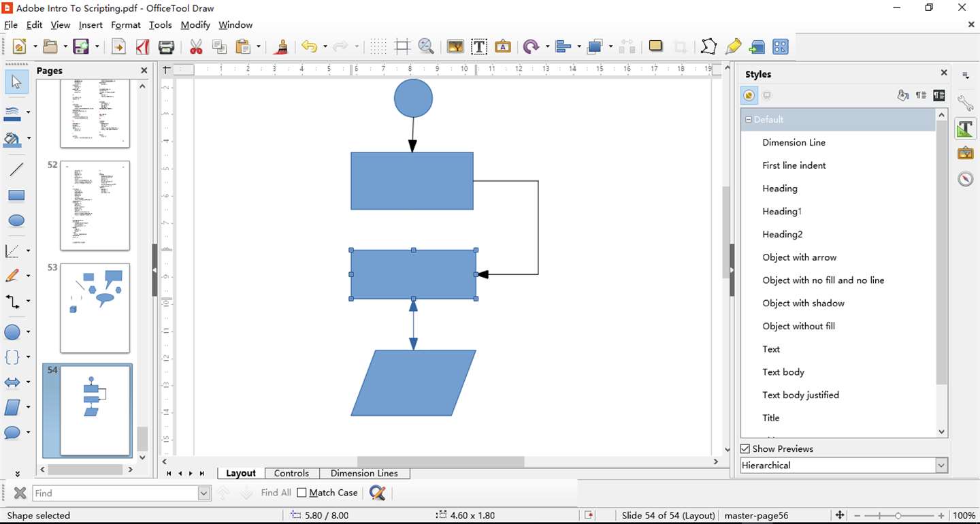
Task: Click the Print icon in toolbar
Action: click(x=167, y=47)
